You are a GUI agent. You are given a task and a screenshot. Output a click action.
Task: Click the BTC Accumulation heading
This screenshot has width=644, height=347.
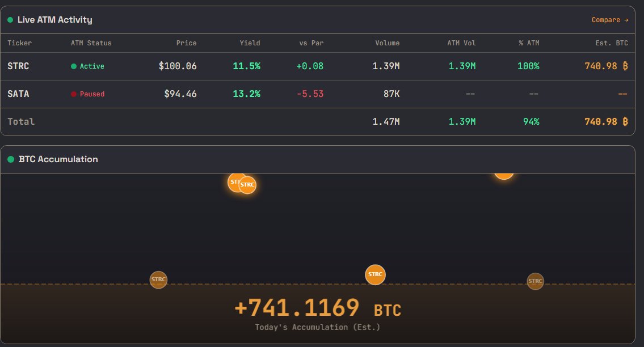58,159
